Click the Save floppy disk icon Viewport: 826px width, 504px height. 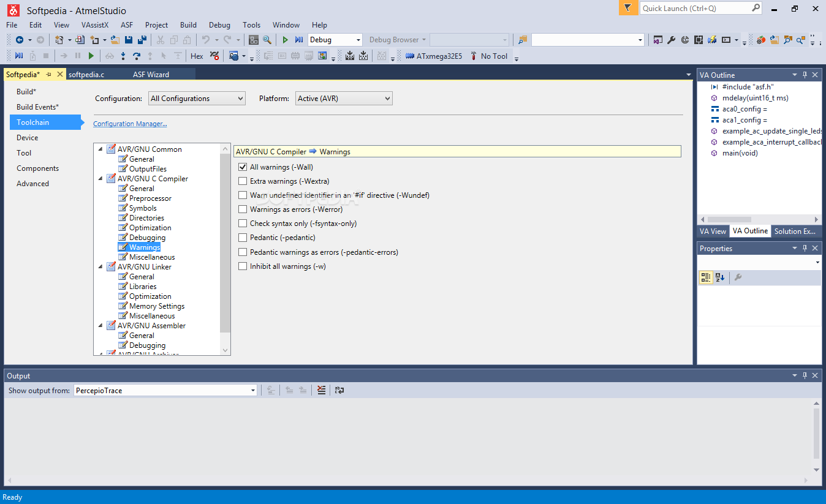point(129,40)
